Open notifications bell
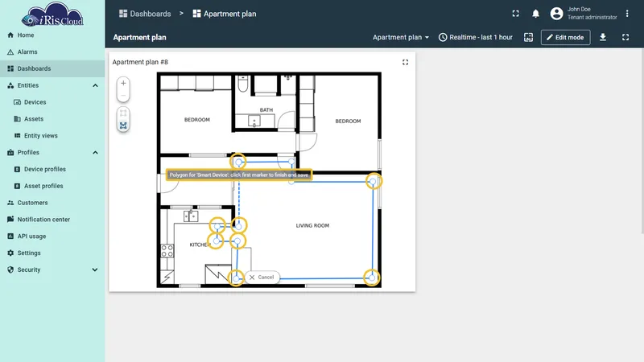644x362 pixels. (x=535, y=14)
